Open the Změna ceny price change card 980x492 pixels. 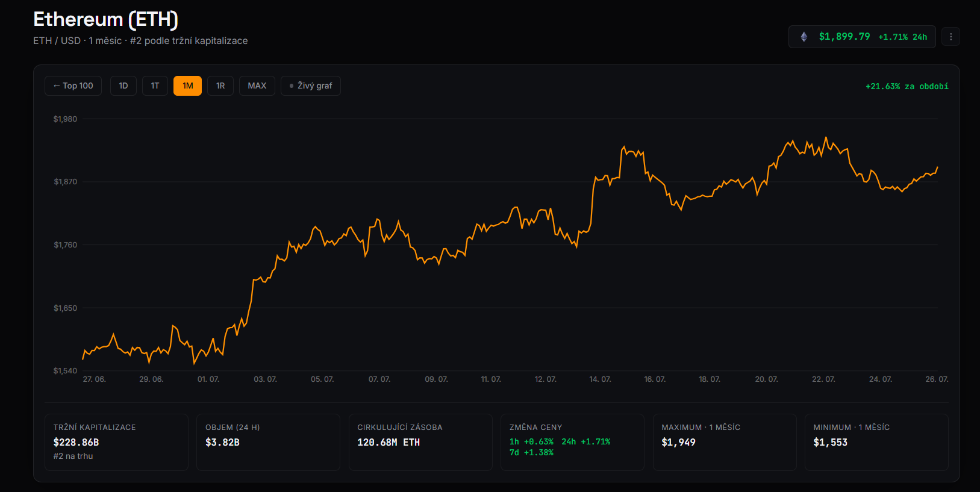pos(572,442)
